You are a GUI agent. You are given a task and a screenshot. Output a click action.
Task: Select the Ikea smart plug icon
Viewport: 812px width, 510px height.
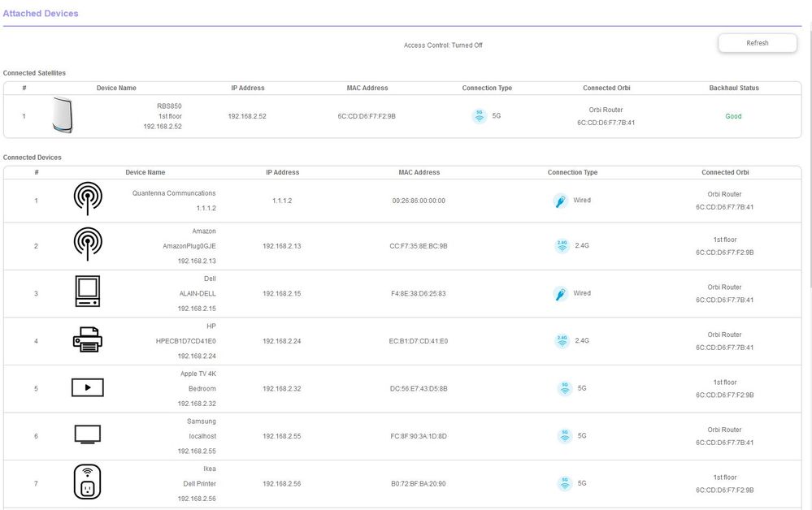[88, 482]
